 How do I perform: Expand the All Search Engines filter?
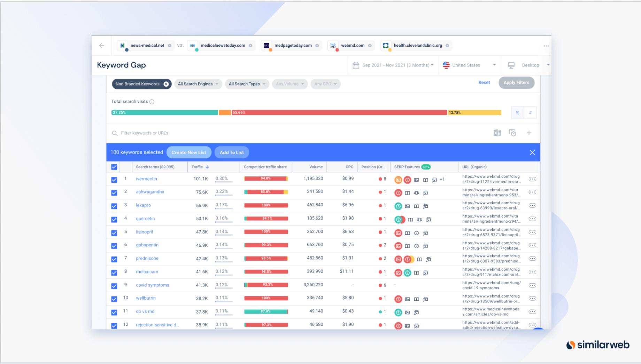(x=198, y=84)
